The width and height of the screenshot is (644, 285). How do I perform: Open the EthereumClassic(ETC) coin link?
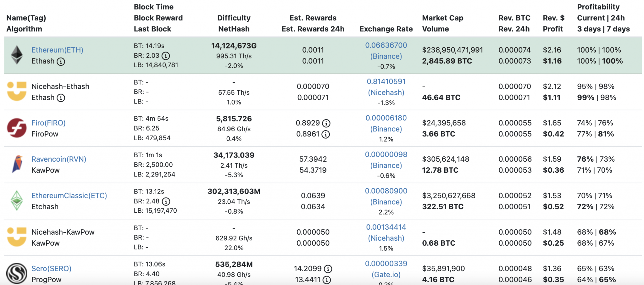tap(69, 196)
